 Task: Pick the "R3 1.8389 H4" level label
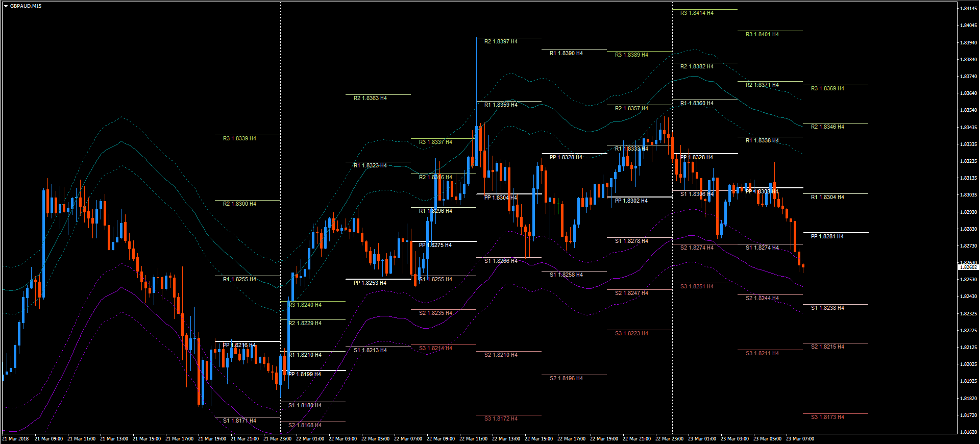coord(631,55)
